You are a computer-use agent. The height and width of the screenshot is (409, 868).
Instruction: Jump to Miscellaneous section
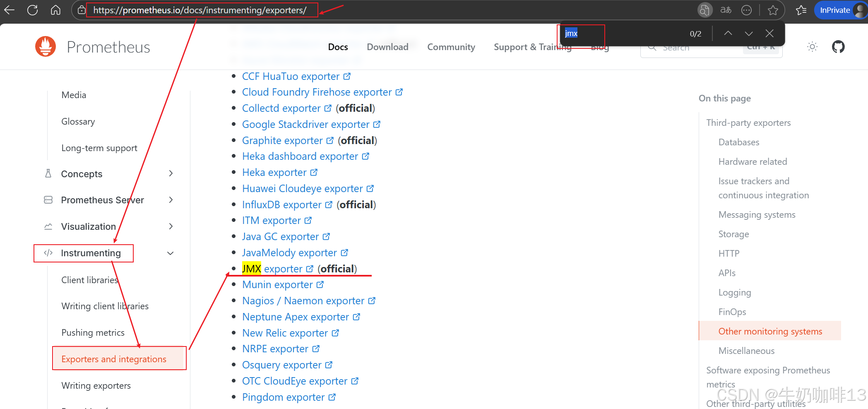[746, 351]
